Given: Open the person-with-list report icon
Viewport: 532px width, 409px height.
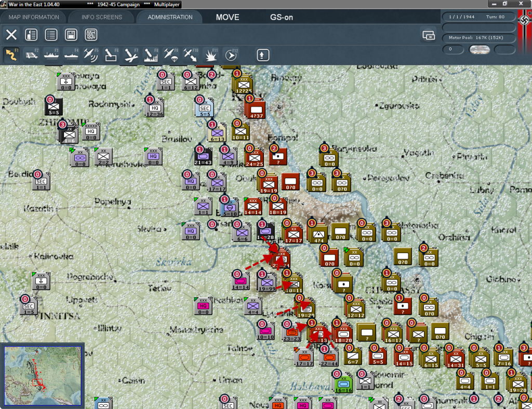Looking at the screenshot, I should point(31,35).
